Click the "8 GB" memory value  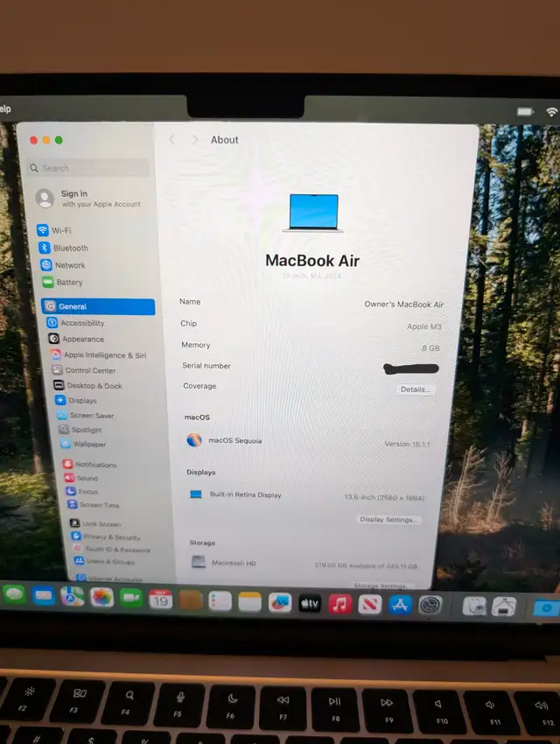pos(430,347)
